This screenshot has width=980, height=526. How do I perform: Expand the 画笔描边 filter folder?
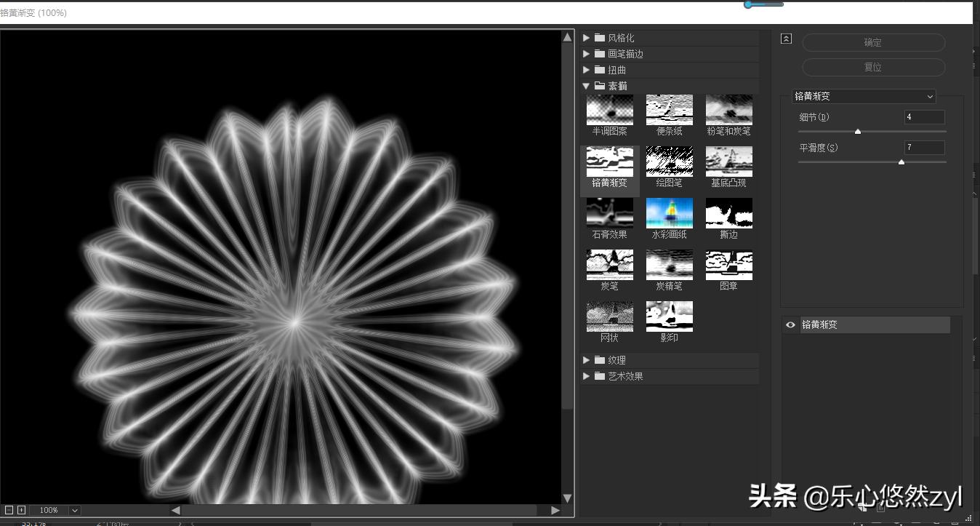pyautogui.click(x=586, y=54)
